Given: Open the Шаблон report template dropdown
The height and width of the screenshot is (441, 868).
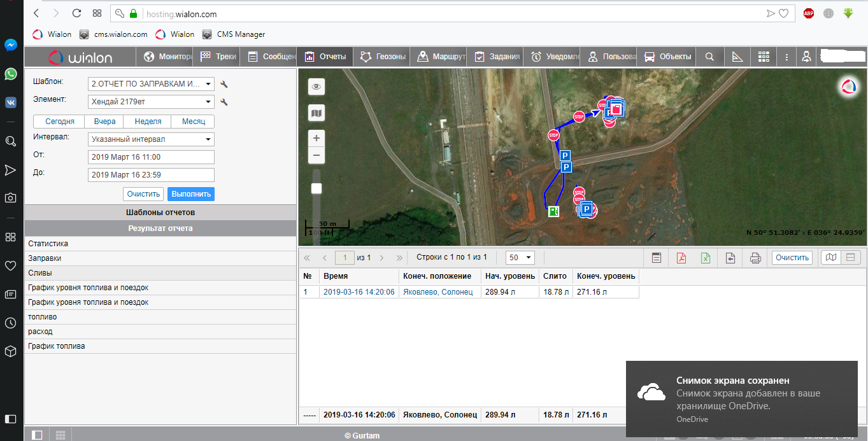Looking at the screenshot, I should pos(151,84).
